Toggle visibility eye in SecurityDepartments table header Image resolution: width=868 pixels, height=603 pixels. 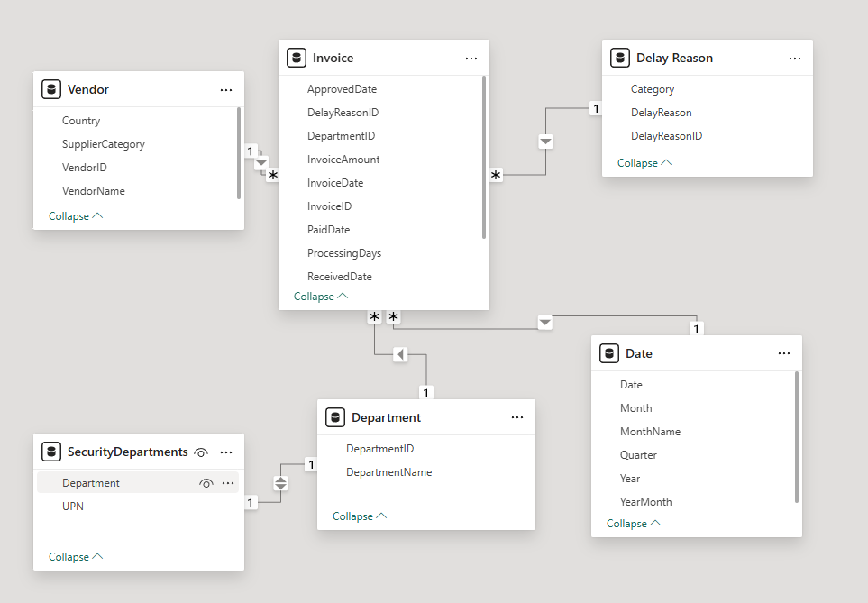201,452
